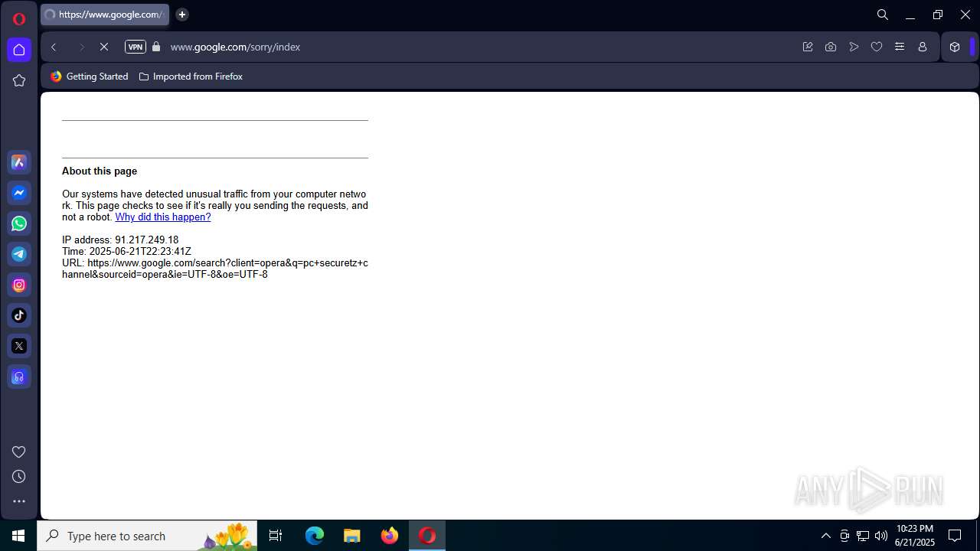980x551 pixels.
Task: Stop loading the page
Action: click(x=104, y=47)
